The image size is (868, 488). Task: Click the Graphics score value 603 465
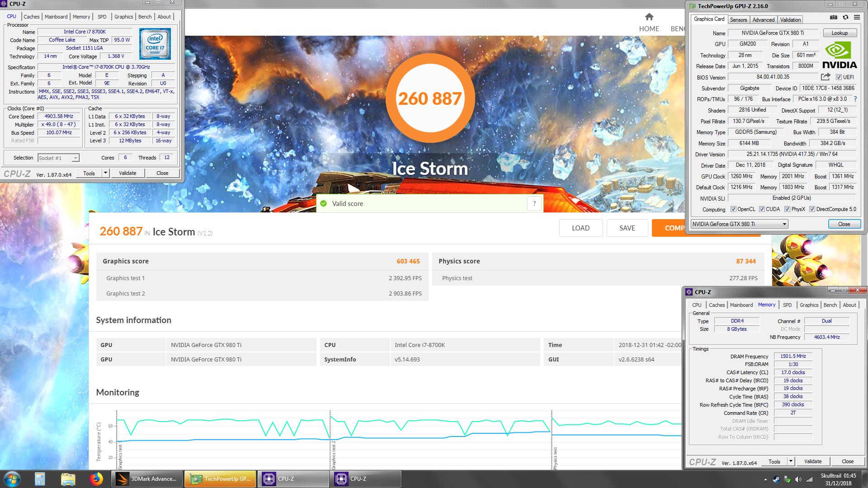tap(408, 261)
